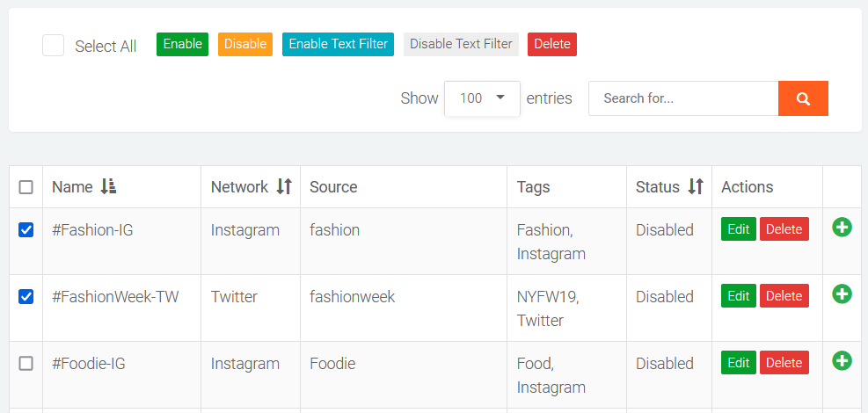The width and height of the screenshot is (868, 413).
Task: Uncheck the #Fashion-IG row checkbox
Action: 26,230
